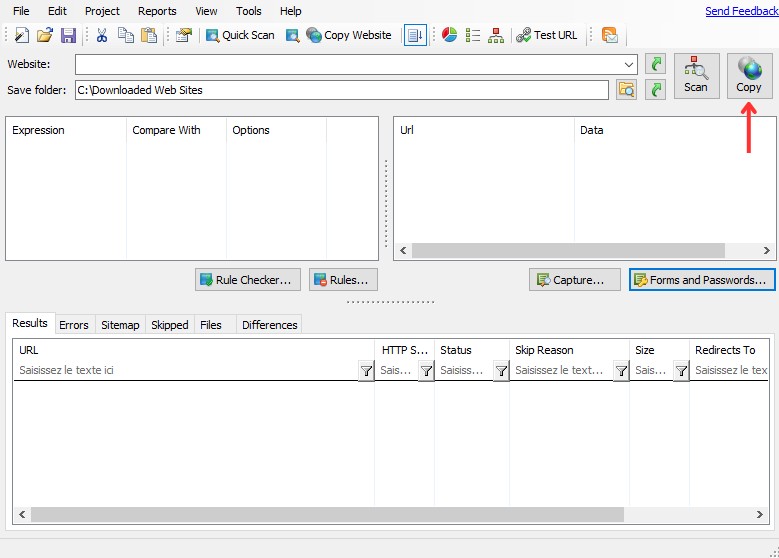This screenshot has width=779, height=558.
Task: Click the Skip Reason column header
Action: pyautogui.click(x=569, y=350)
